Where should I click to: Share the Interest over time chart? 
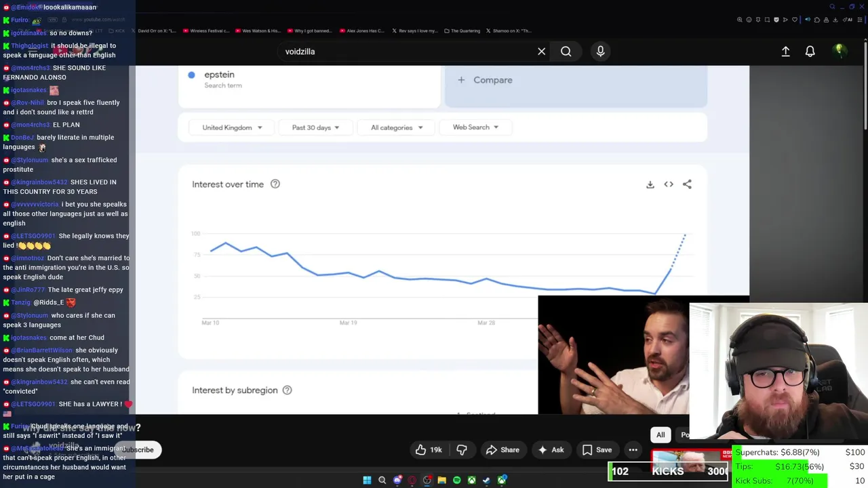[687, 184]
